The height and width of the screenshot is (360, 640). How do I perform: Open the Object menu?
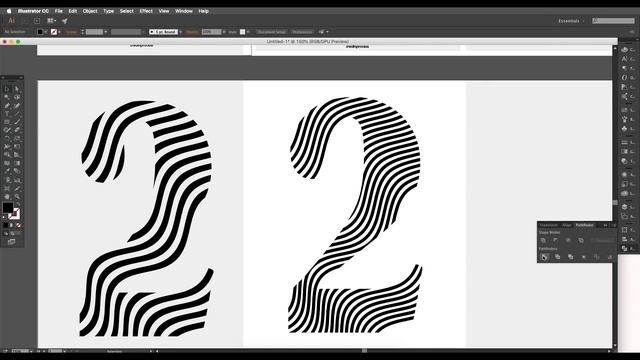(x=90, y=11)
